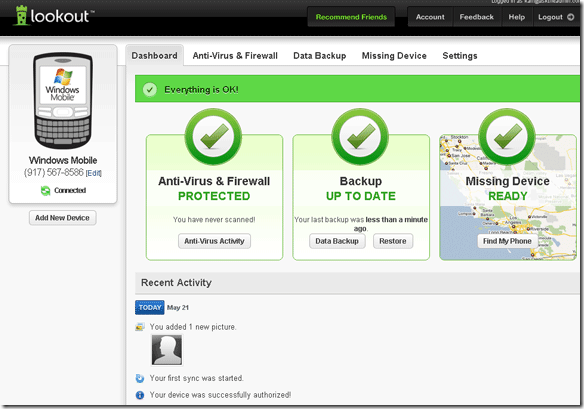
Task: Click the Anti-Virus Activity button
Action: pyautogui.click(x=214, y=241)
